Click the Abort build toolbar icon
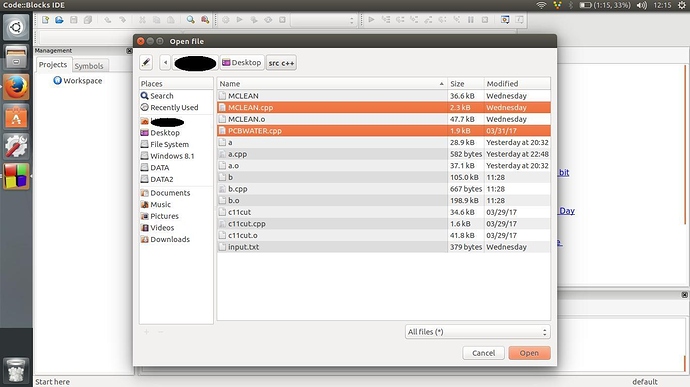This screenshot has height=387, width=690. (283, 20)
